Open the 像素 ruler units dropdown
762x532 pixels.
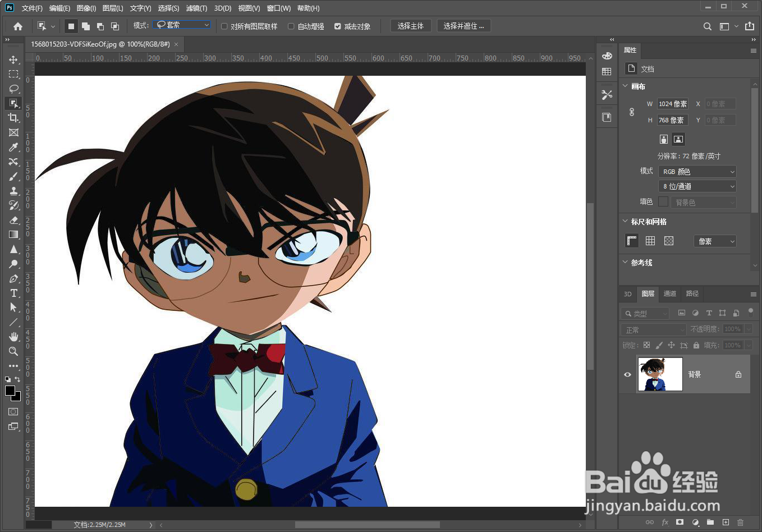[x=715, y=241]
